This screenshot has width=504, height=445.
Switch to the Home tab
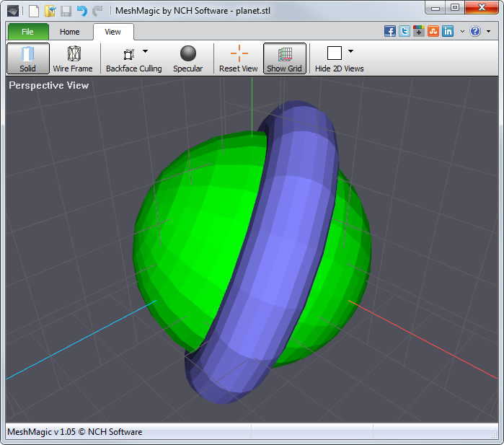[70, 32]
